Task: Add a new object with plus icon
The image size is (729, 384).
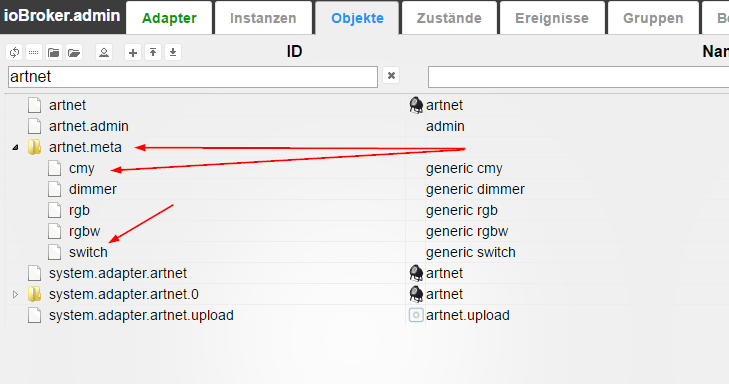Action: click(x=133, y=53)
